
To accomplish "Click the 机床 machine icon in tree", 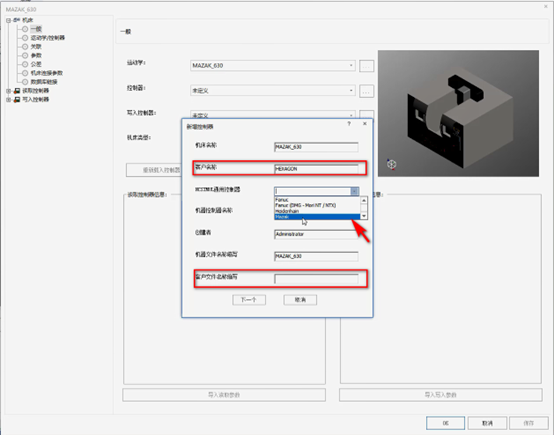I will pyautogui.click(x=17, y=20).
